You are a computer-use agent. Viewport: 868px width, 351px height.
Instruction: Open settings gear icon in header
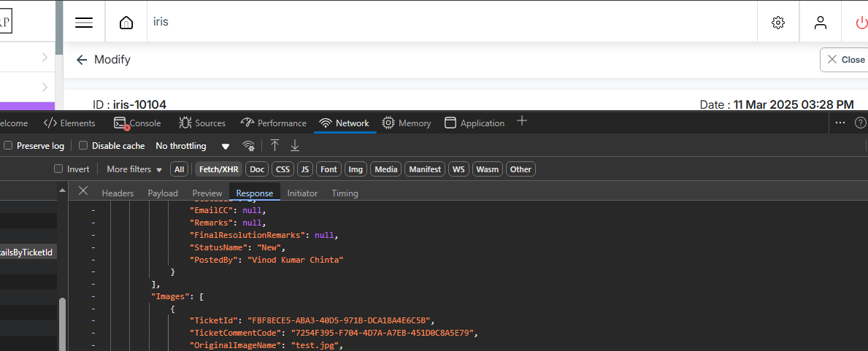(x=777, y=22)
